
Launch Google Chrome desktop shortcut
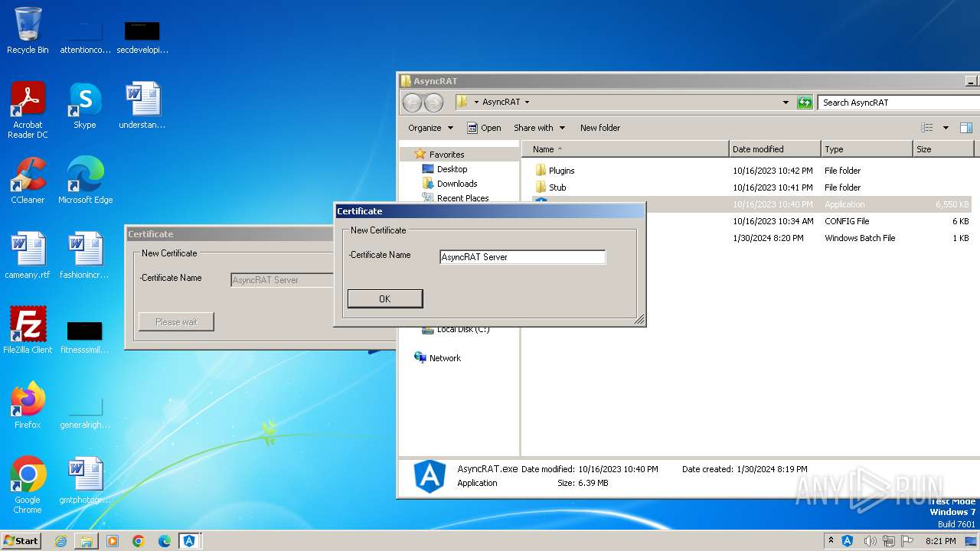(28, 484)
